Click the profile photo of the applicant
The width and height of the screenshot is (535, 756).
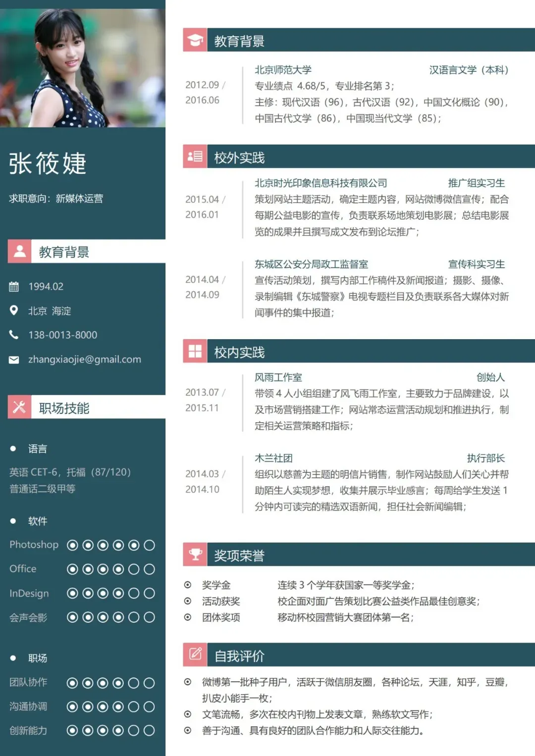(x=83, y=68)
